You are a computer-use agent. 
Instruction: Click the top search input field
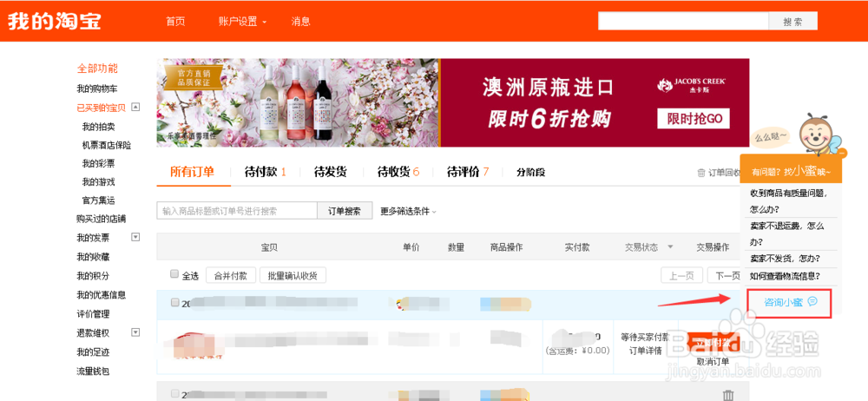(x=683, y=21)
